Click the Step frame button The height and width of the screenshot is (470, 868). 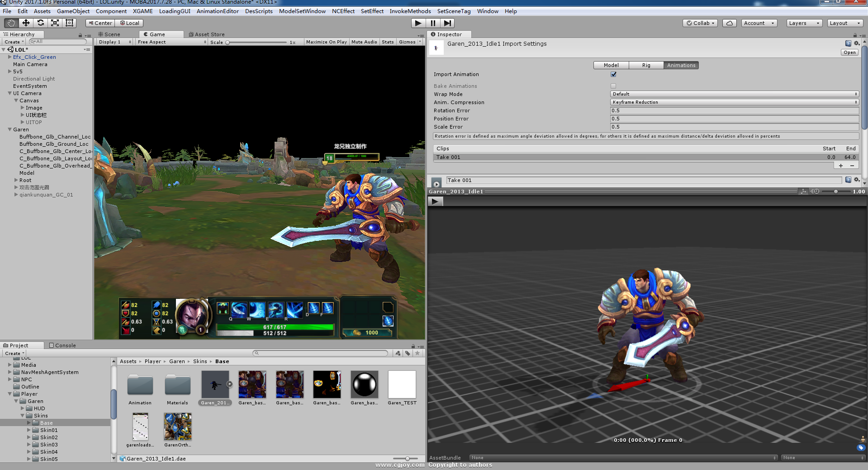point(447,23)
